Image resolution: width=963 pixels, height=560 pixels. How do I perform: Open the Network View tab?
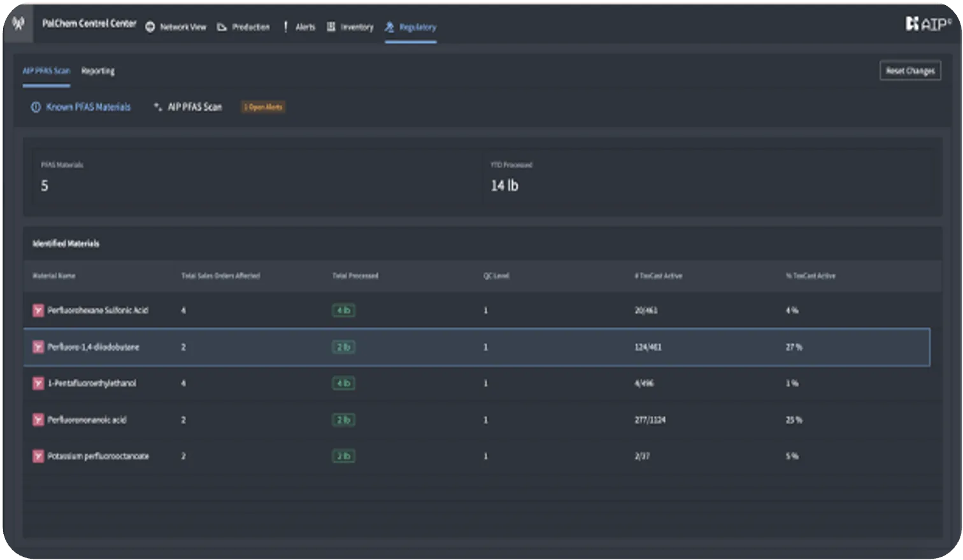click(176, 27)
